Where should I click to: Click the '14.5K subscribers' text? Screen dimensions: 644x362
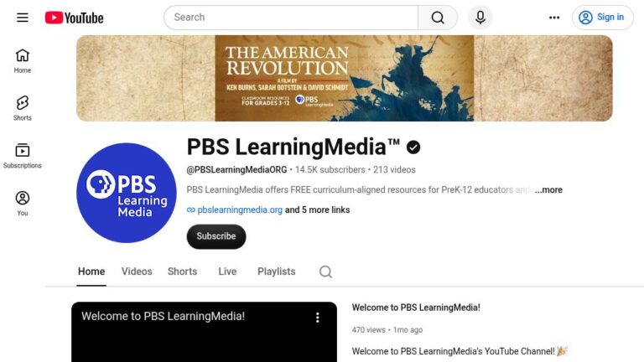[x=330, y=170]
